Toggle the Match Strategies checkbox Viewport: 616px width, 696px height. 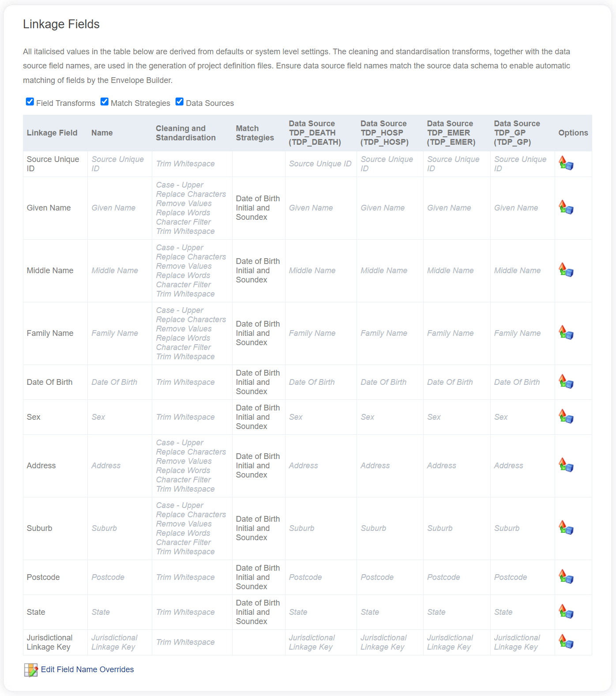(105, 102)
